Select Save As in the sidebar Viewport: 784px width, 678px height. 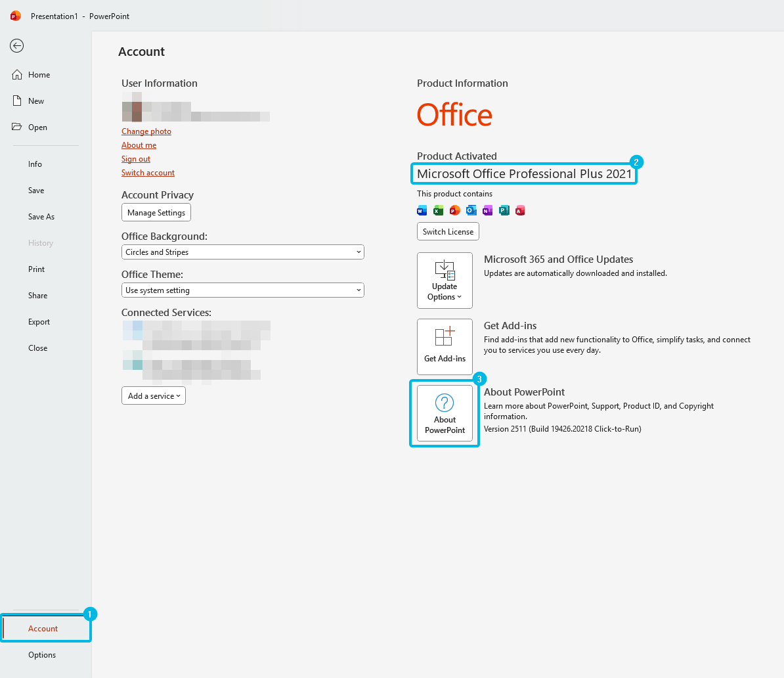point(41,217)
